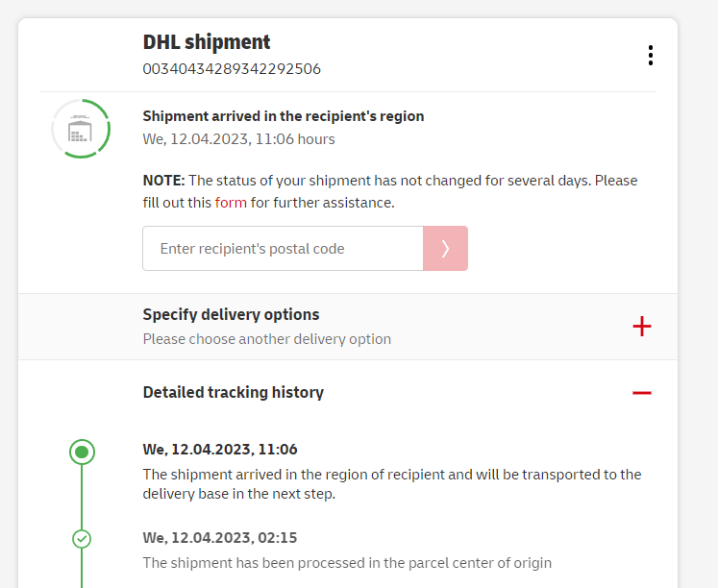Select the "We, 12.04.2023, 02:15" history entry
Viewport: 718px width, 588px height.
pos(220,537)
